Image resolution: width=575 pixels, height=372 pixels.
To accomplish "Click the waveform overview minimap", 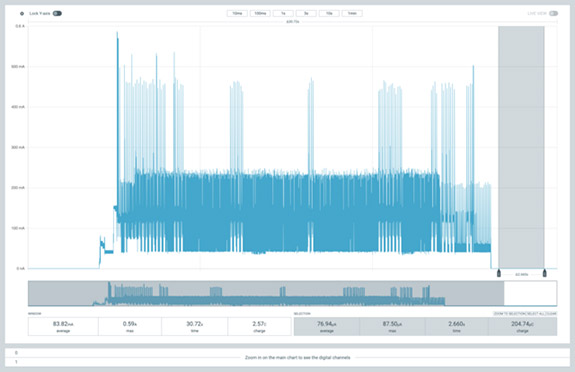I will click(292, 293).
